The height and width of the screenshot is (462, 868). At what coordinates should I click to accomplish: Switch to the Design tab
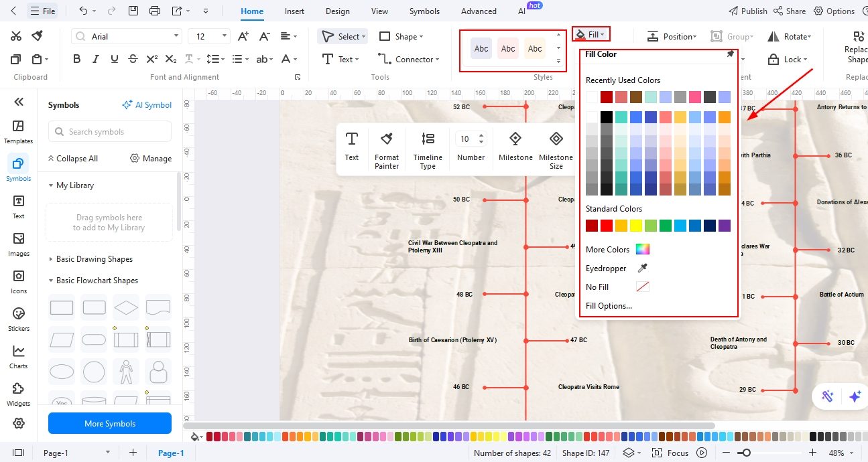click(337, 11)
